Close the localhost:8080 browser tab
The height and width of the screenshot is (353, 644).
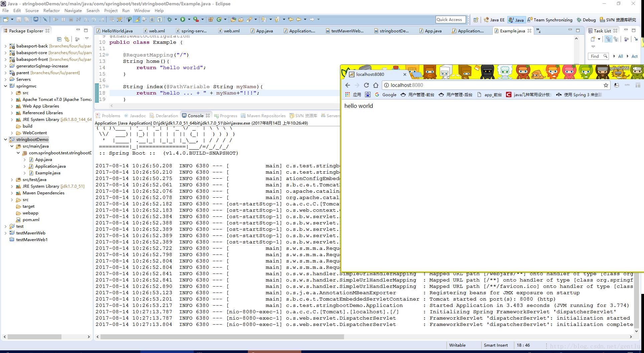click(x=405, y=74)
